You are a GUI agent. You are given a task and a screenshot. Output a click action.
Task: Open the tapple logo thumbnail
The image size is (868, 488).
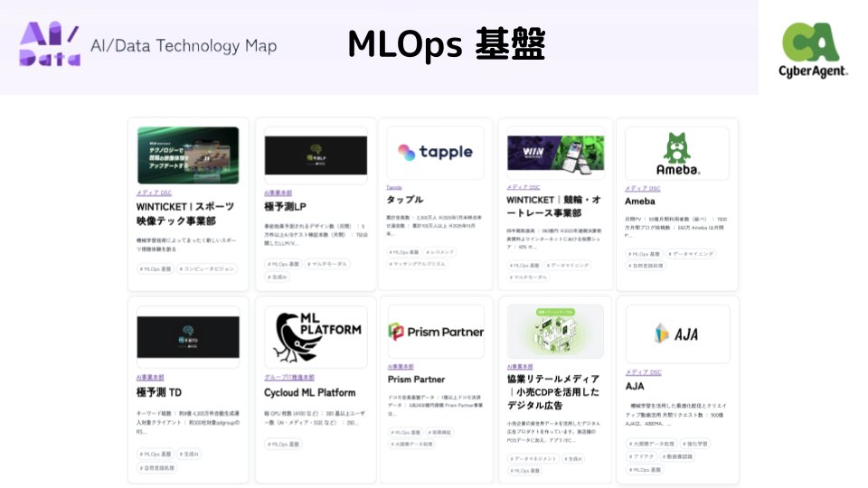[x=435, y=152]
